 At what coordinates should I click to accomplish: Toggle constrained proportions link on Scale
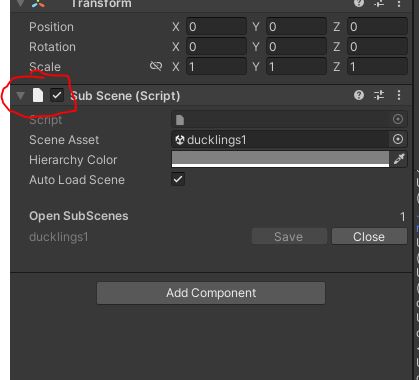click(156, 66)
